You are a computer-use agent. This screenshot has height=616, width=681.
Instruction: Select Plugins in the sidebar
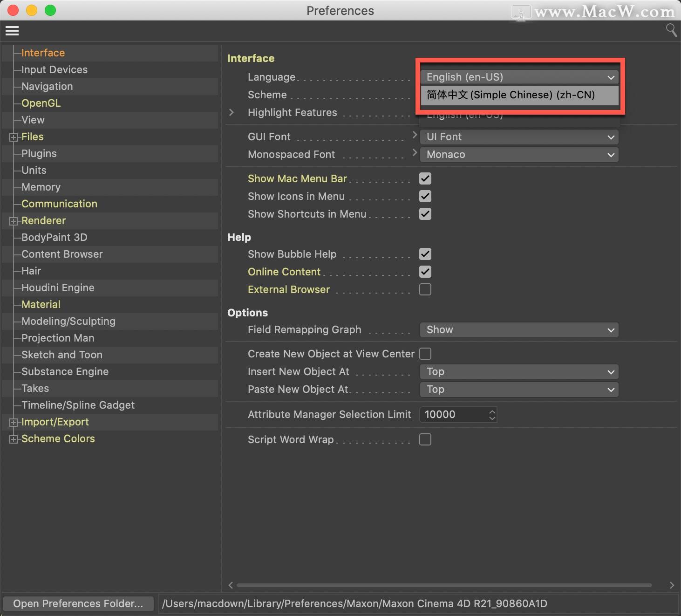click(x=39, y=153)
